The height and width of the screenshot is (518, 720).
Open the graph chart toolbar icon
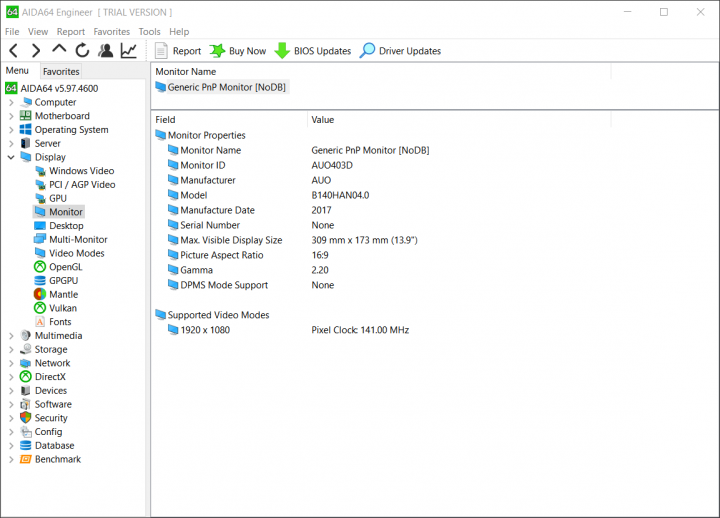tap(129, 51)
